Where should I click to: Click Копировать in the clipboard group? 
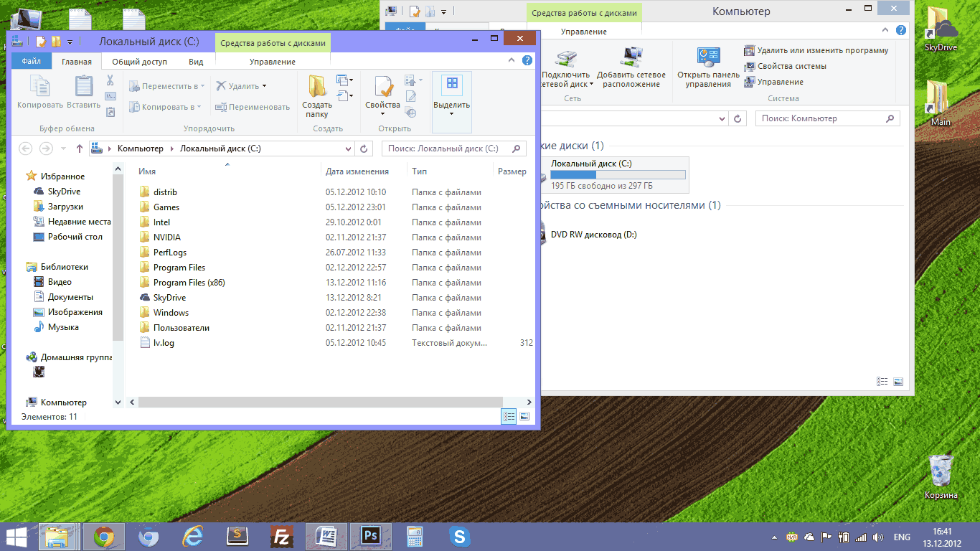(x=40, y=93)
